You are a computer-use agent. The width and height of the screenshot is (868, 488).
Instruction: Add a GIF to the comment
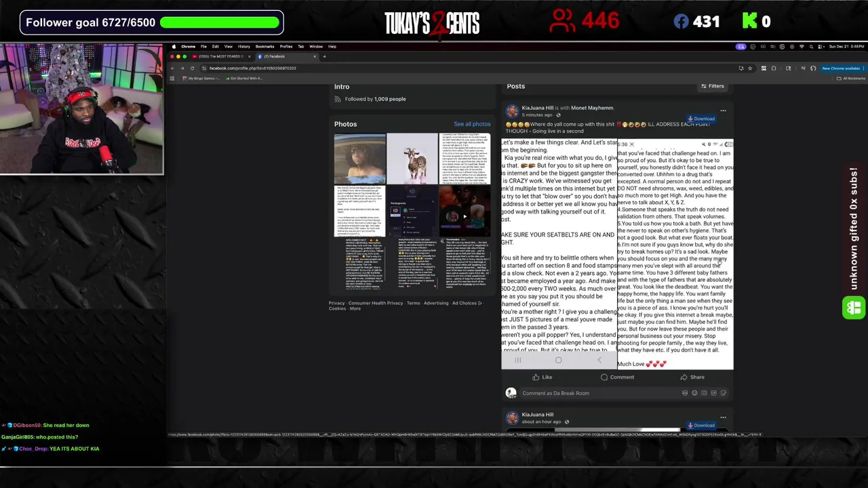[x=713, y=393]
